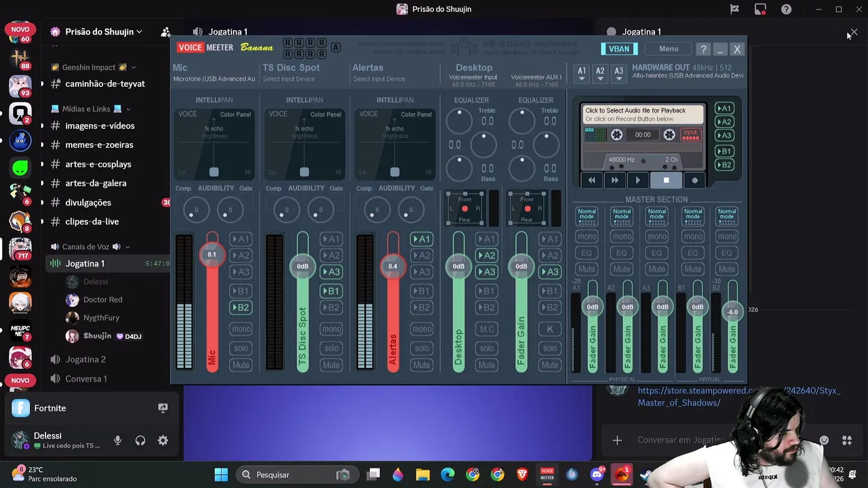This screenshot has height=488, width=868.
Task: Click cassette area to select audio file
Action: pos(642,115)
